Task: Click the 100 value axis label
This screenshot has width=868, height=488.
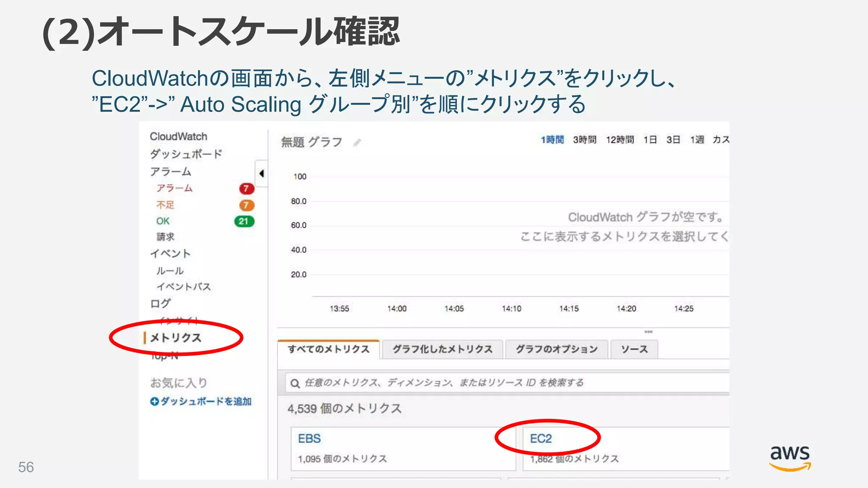Action: tap(300, 177)
